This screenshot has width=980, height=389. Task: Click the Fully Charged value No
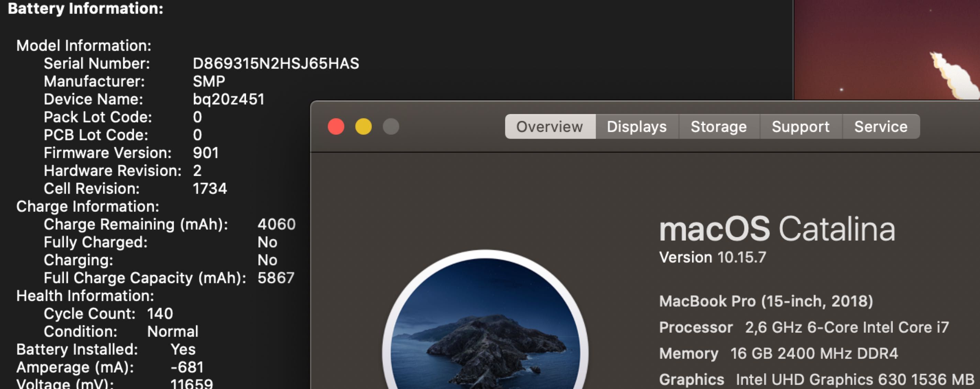[x=267, y=242]
